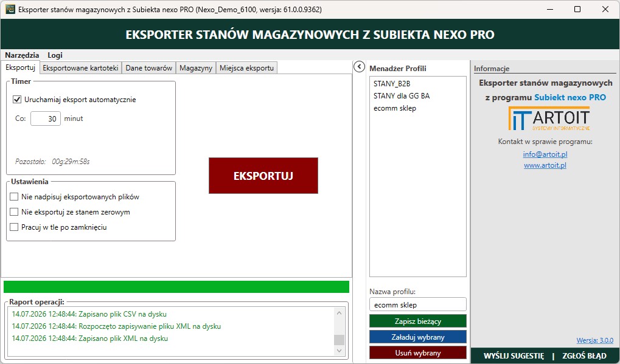620x364 pixels.
Task: Open the Logi menu
Action: pos(55,55)
